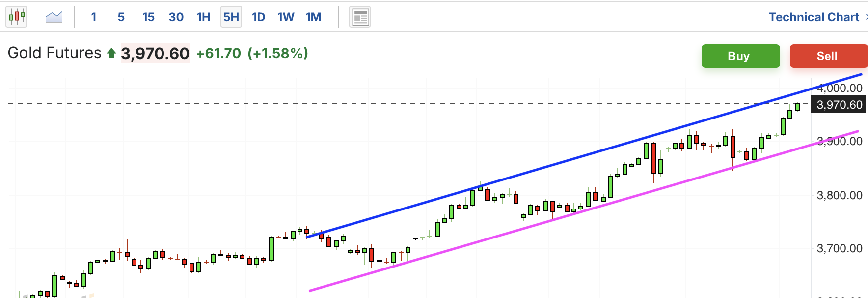Open the chart layout panel icon

click(x=360, y=17)
